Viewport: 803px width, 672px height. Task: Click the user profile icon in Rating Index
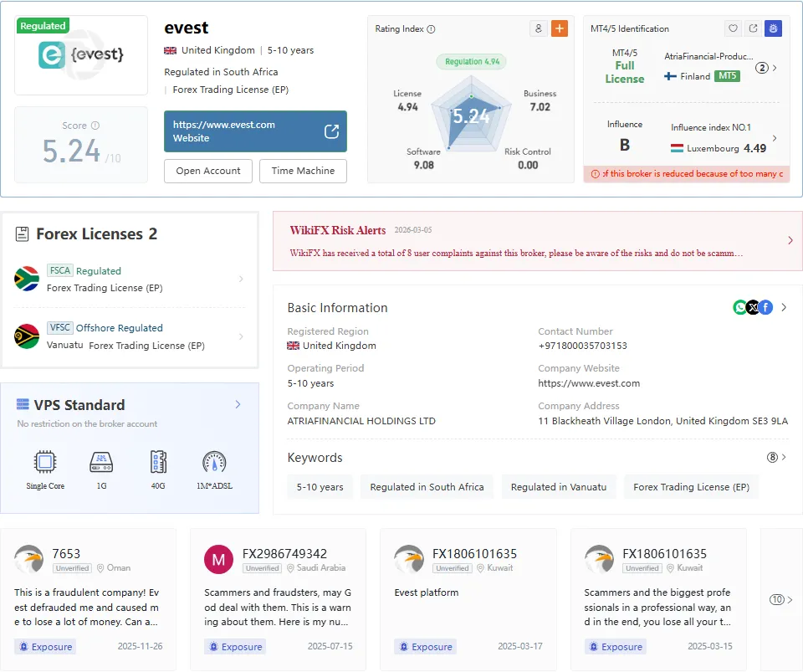[538, 28]
